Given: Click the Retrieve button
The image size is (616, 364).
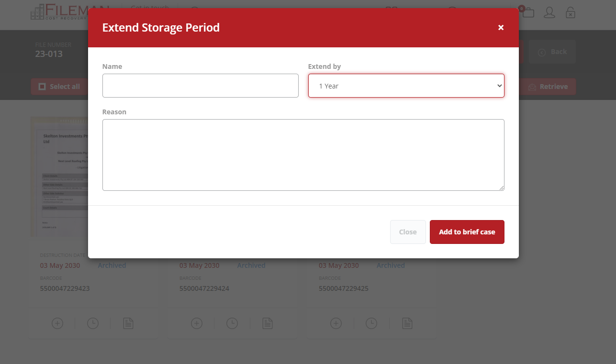Looking at the screenshot, I should (x=548, y=87).
